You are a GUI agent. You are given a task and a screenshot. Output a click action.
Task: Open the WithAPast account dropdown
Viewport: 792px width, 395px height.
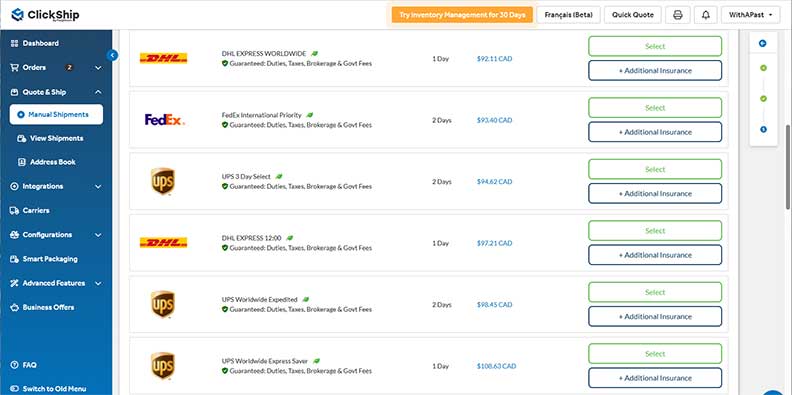click(750, 15)
